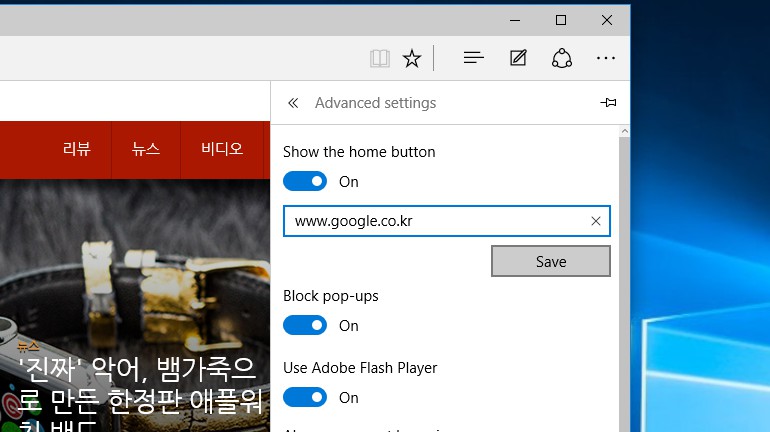Image resolution: width=770 pixels, height=432 pixels.
Task: Open the Share icon
Action: point(562,58)
